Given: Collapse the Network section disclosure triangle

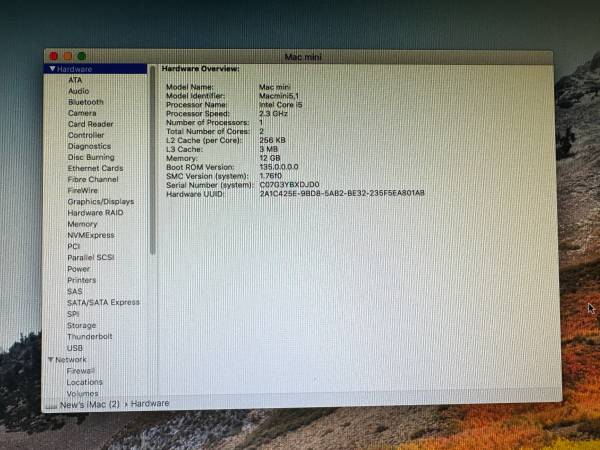Looking at the screenshot, I should pos(50,359).
